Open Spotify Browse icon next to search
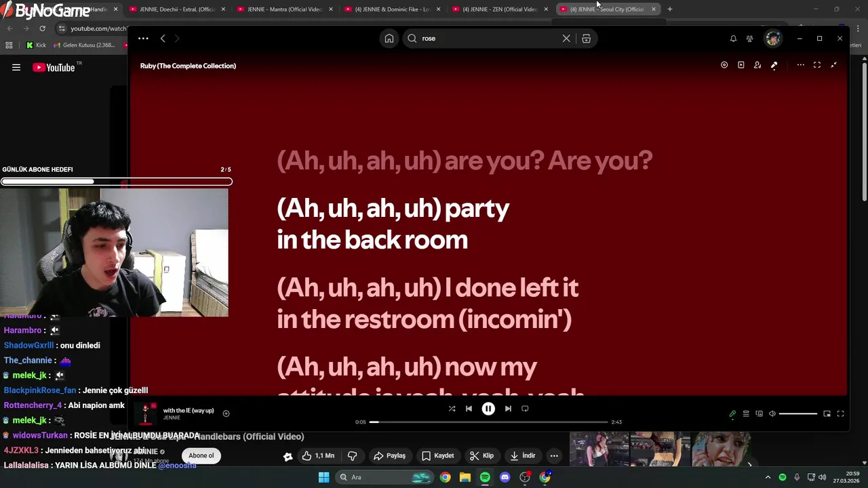Screen dimensions: 868x488 tap(587, 39)
